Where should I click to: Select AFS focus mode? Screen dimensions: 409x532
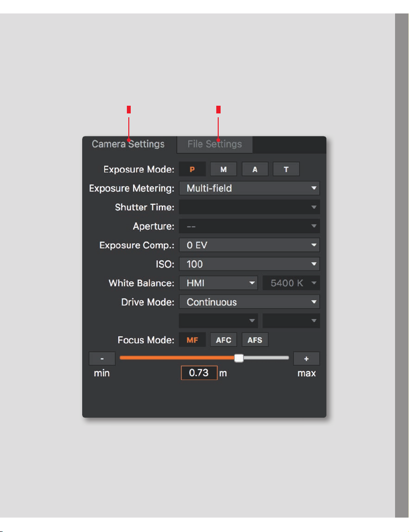tap(255, 340)
